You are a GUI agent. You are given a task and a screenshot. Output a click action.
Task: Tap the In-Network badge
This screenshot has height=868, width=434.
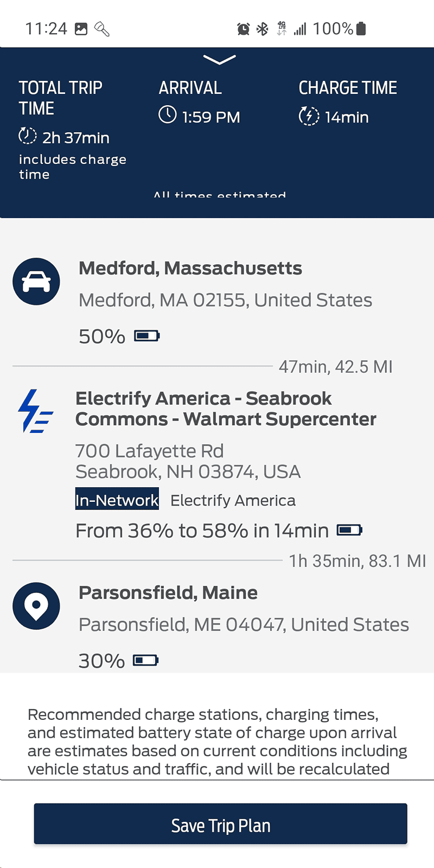(117, 500)
